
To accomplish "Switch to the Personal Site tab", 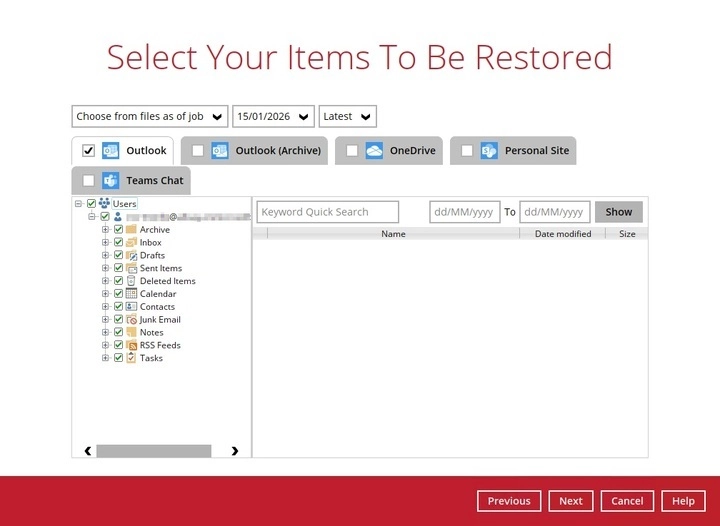I will click(x=513, y=151).
